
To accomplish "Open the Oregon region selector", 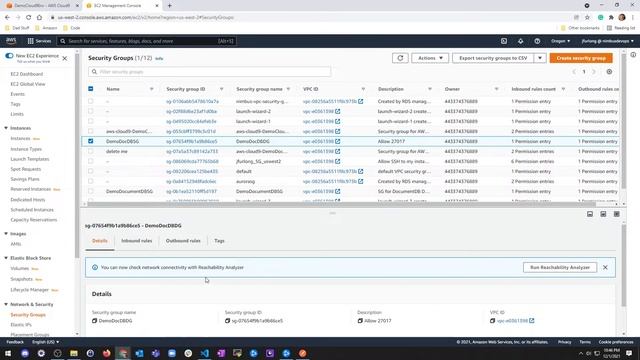I will [x=560, y=41].
